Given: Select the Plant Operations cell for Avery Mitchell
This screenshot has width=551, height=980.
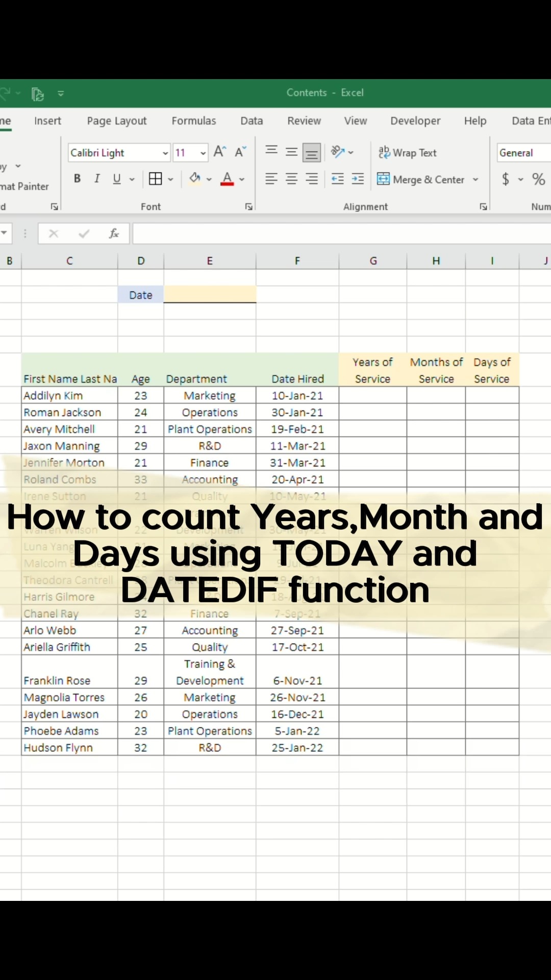Looking at the screenshot, I should (x=210, y=429).
